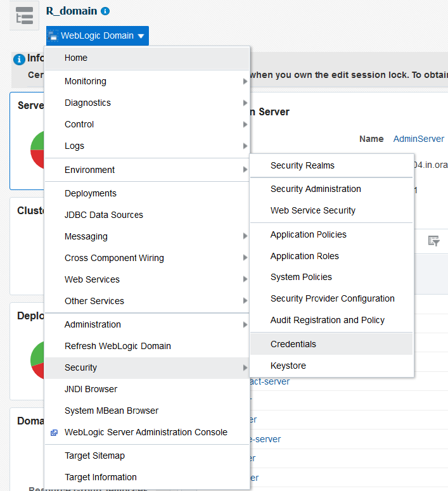Click the filter icon in the table toolbar
This screenshot has height=491, width=448.
pyautogui.click(x=433, y=241)
